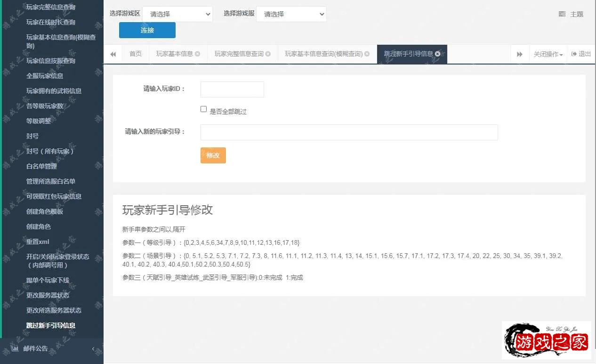Image resolution: width=596 pixels, height=364 pixels.
Task: Close the 玩家完整信息查询 tab
Action: click(268, 54)
